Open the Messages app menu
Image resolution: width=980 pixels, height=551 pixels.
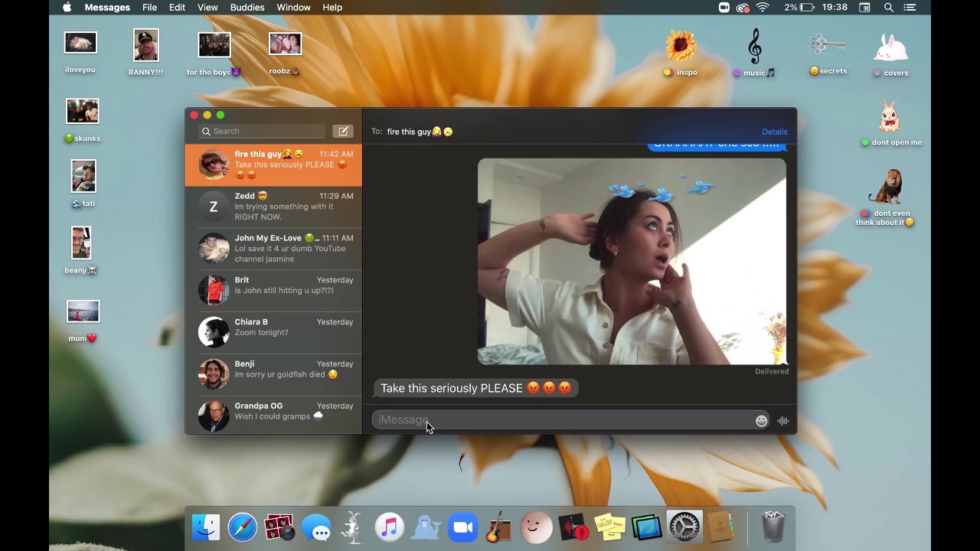click(x=106, y=8)
